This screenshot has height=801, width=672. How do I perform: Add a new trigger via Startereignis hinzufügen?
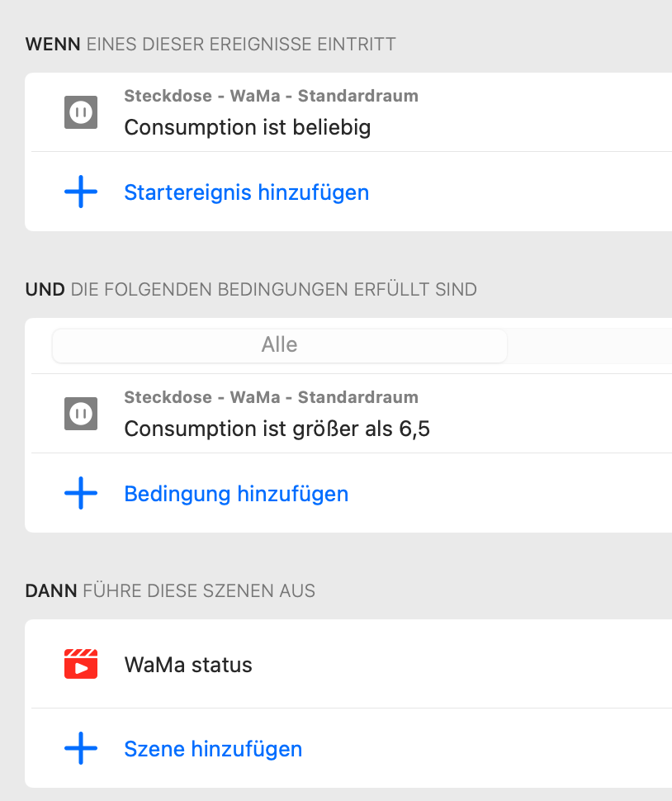click(x=246, y=192)
